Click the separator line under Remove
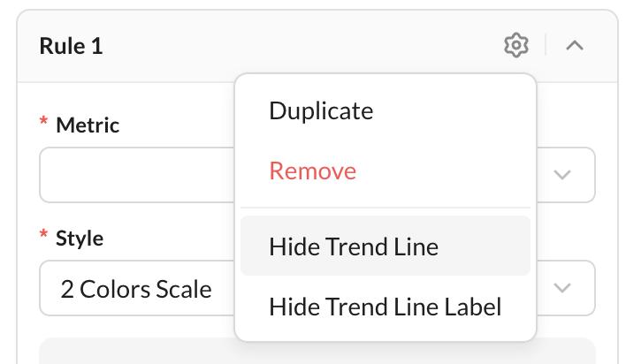626x364 pixels. point(386,208)
